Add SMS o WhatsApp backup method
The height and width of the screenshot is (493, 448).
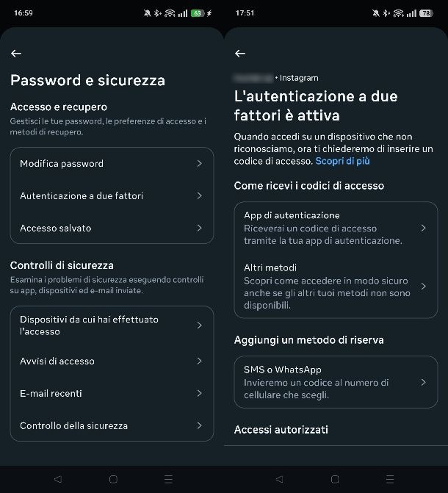[336, 382]
